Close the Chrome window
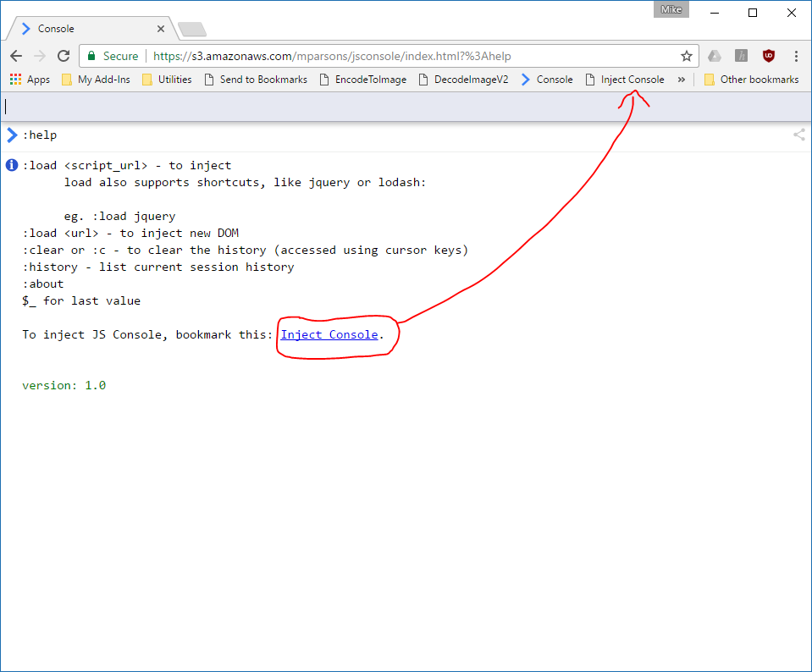The width and height of the screenshot is (812, 672). (x=792, y=13)
